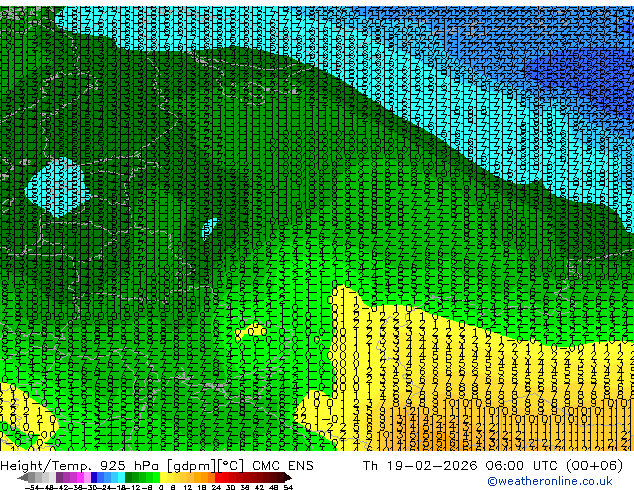Select the dark green -18 to -12 swatch

click(x=129, y=477)
